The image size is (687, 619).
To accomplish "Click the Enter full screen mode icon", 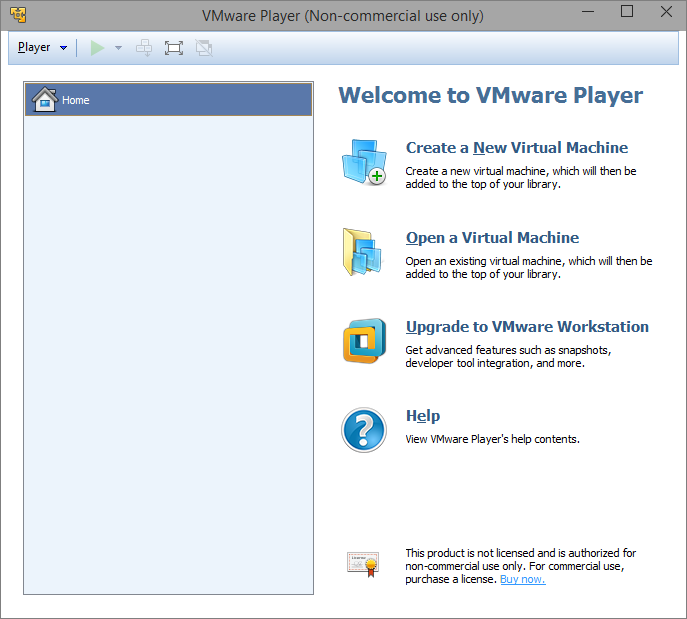I will [x=174, y=48].
